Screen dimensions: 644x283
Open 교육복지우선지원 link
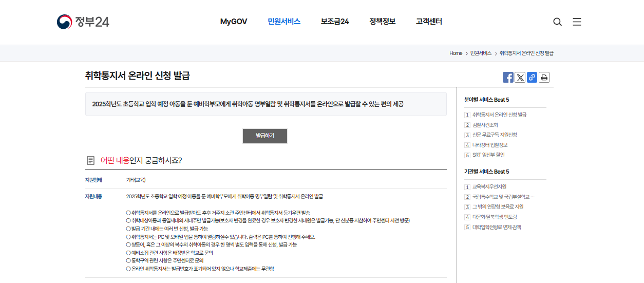[x=489, y=187]
